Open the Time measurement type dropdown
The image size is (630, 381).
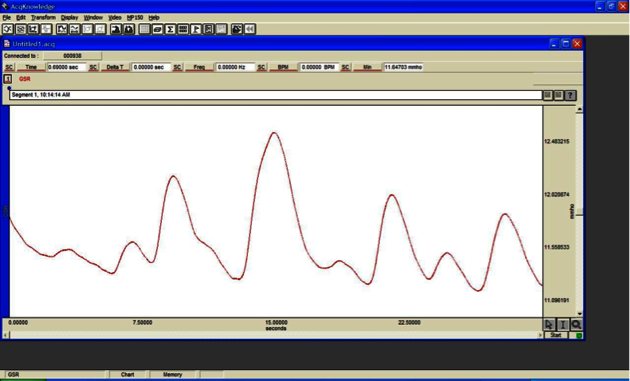[x=31, y=67]
